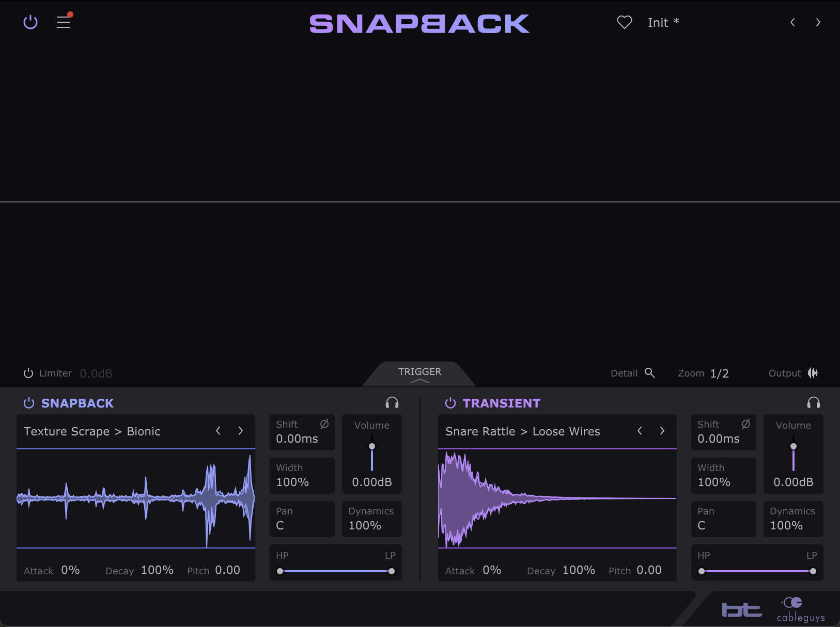Screen dimensions: 840x627
Task: Go to next global preset
Action: point(817,22)
